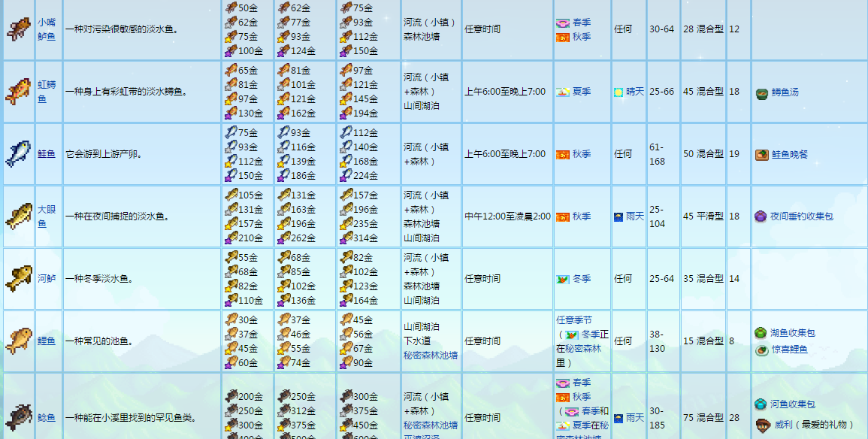Open the 虹鳟鱼 name link
This screenshot has height=439, width=868.
tap(47, 92)
